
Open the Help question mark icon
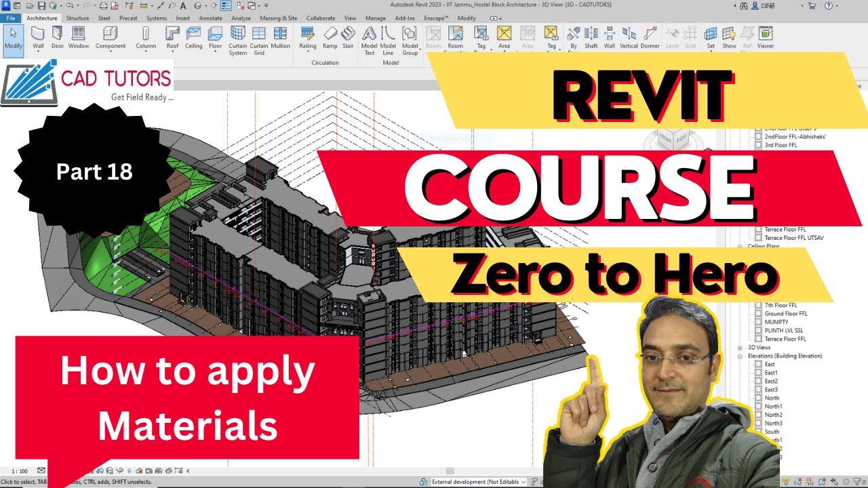tap(828, 5)
